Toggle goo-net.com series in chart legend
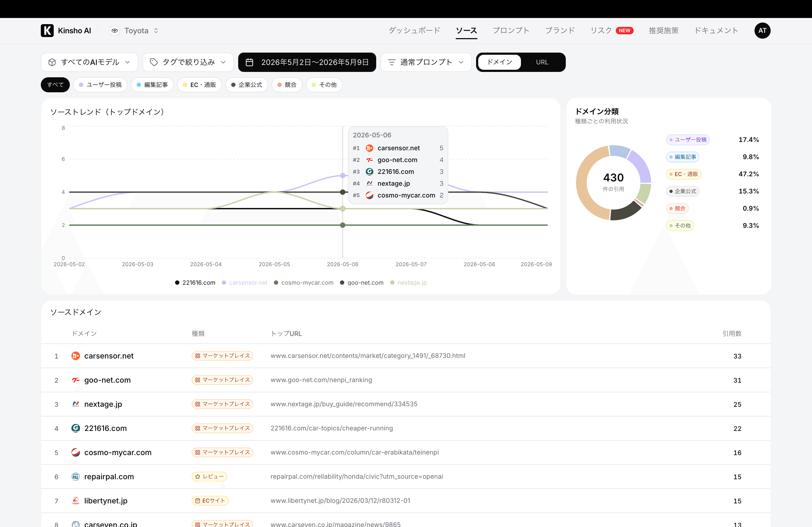812x527 pixels. [x=362, y=283]
